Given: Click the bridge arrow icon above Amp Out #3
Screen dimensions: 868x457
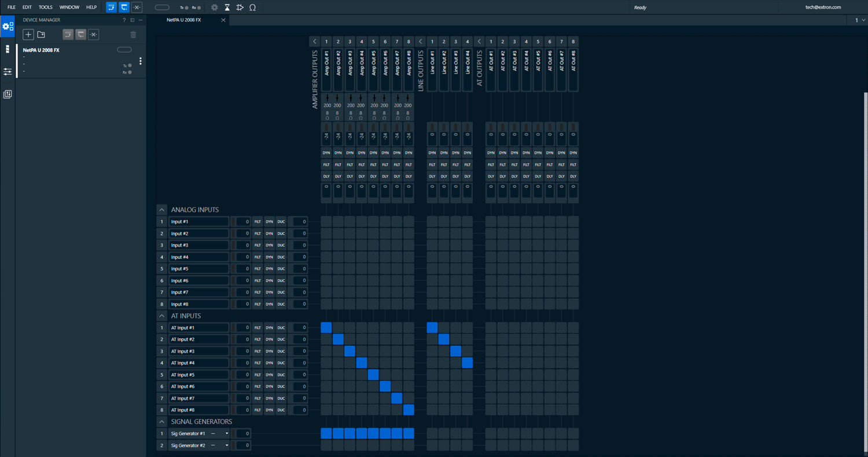Looking at the screenshot, I should 350,97.
